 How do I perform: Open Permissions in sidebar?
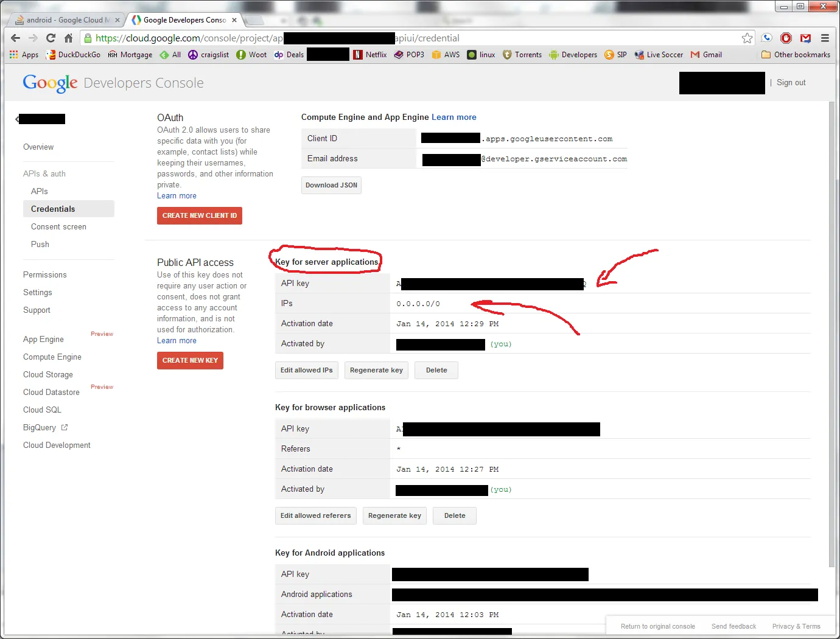(x=45, y=275)
